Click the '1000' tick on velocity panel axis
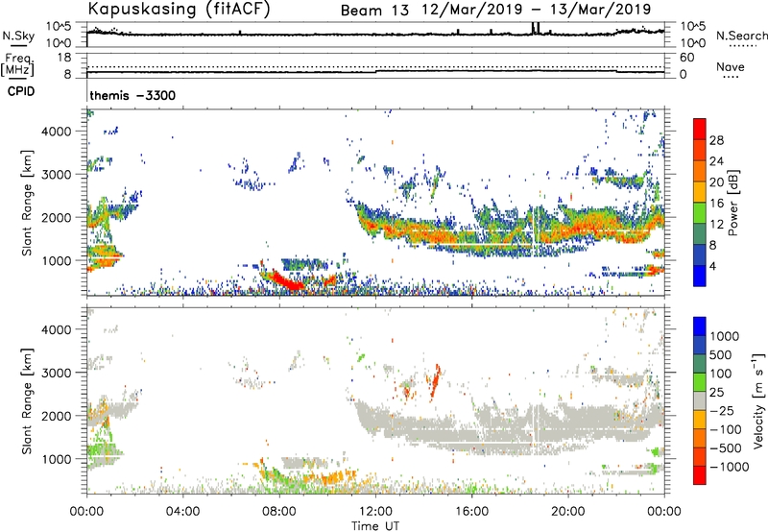 (x=57, y=459)
